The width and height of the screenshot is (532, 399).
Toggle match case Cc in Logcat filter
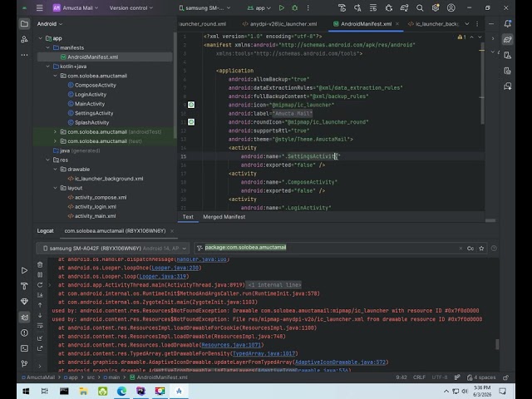[x=470, y=249]
